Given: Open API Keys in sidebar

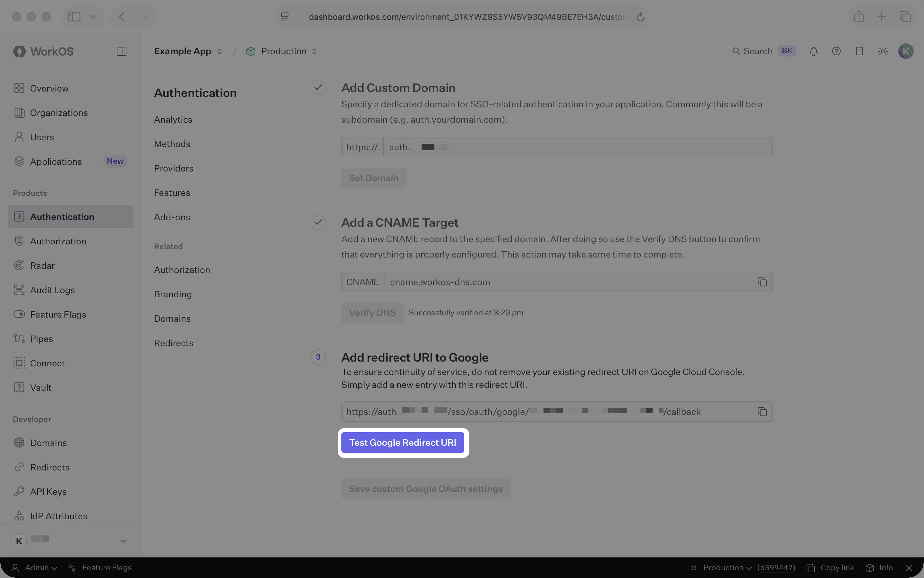Looking at the screenshot, I should tap(71, 492).
